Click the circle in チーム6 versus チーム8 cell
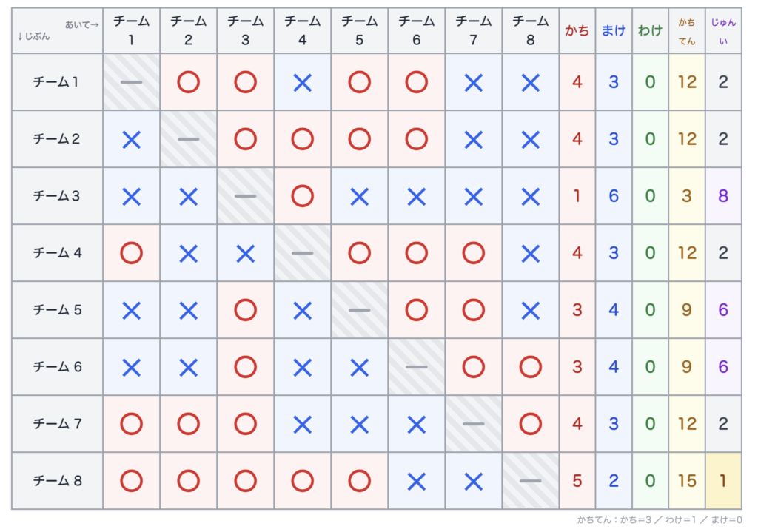This screenshot has width=758, height=532. [530, 367]
